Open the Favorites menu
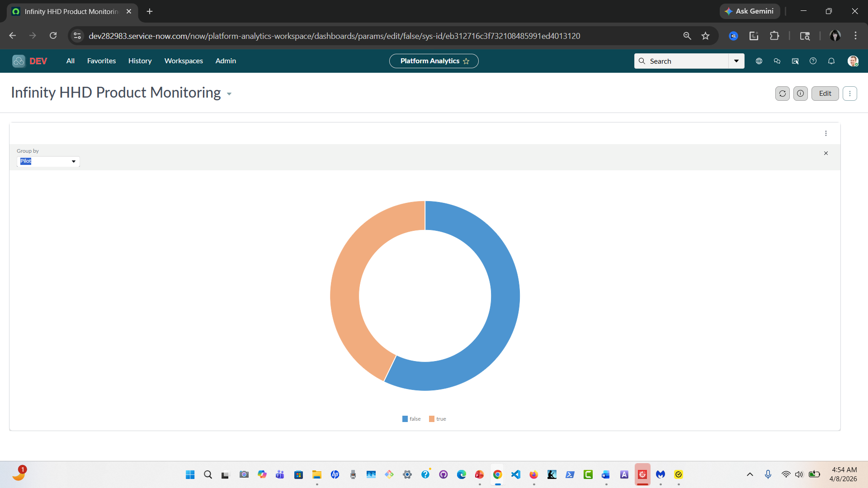The width and height of the screenshot is (868, 488). coord(101,61)
